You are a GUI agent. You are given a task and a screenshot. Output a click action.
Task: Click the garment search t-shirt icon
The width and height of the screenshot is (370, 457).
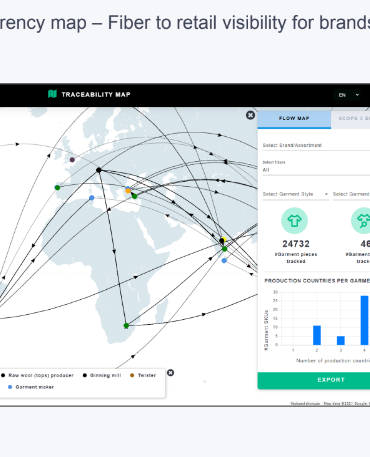click(x=362, y=221)
